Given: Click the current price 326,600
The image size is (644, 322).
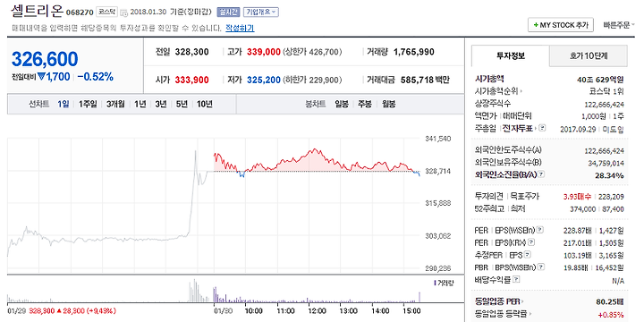Looking at the screenshot, I should coord(45,59).
